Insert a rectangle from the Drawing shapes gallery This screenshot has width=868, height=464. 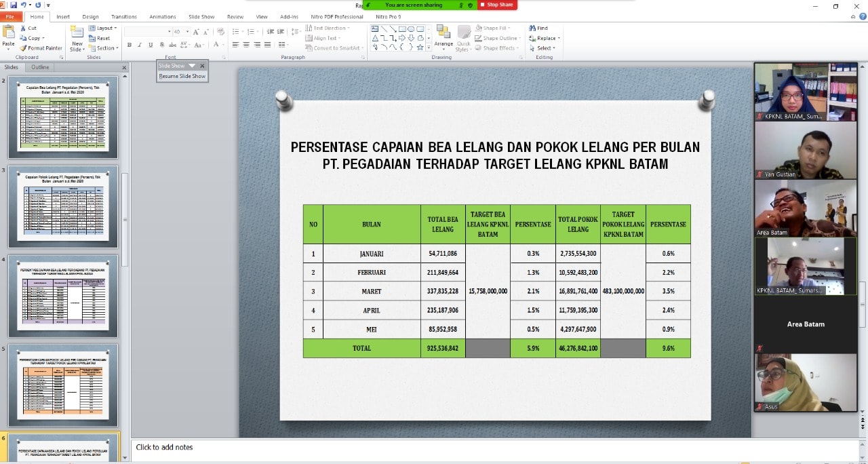coord(403,28)
